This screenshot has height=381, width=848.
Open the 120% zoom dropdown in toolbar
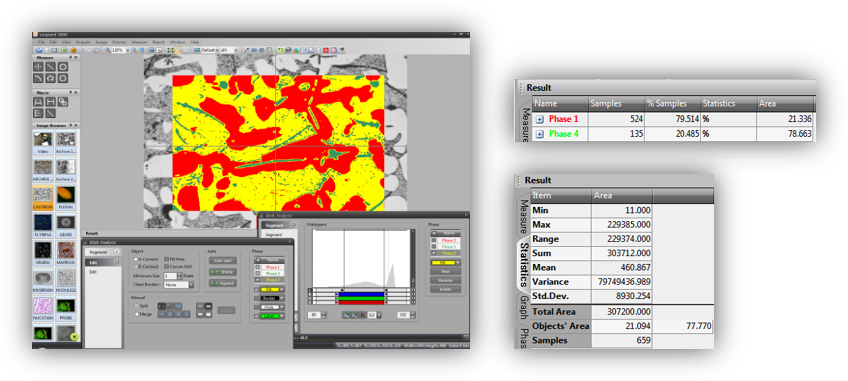(128, 50)
